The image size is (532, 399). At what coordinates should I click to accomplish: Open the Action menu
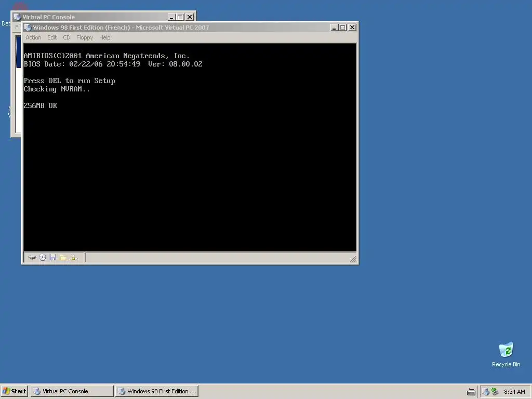click(x=33, y=37)
